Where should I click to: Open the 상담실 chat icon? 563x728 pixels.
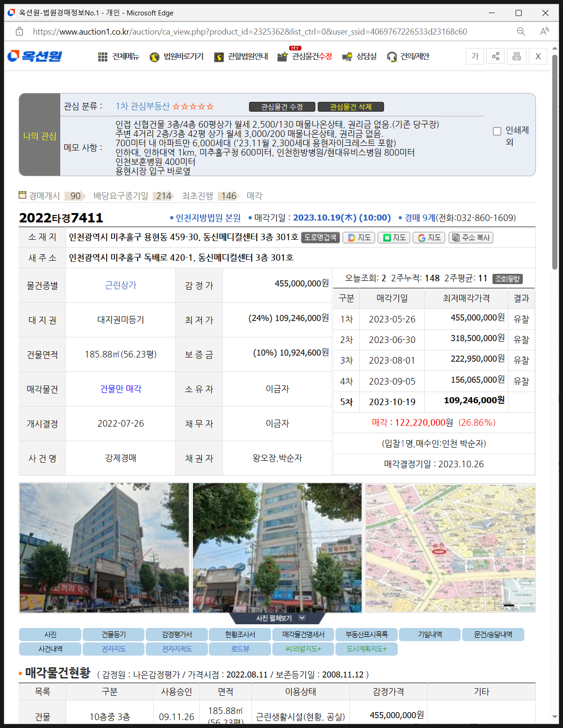pos(347,56)
